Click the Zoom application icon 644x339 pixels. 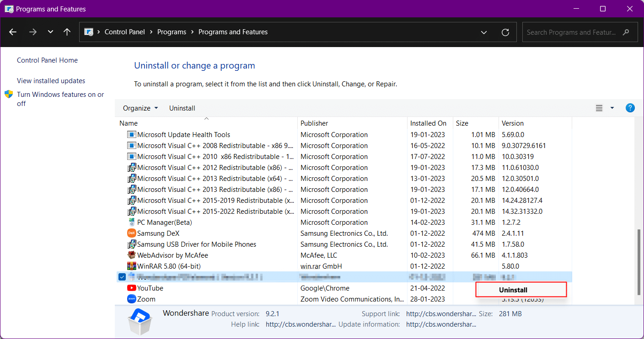tap(132, 299)
